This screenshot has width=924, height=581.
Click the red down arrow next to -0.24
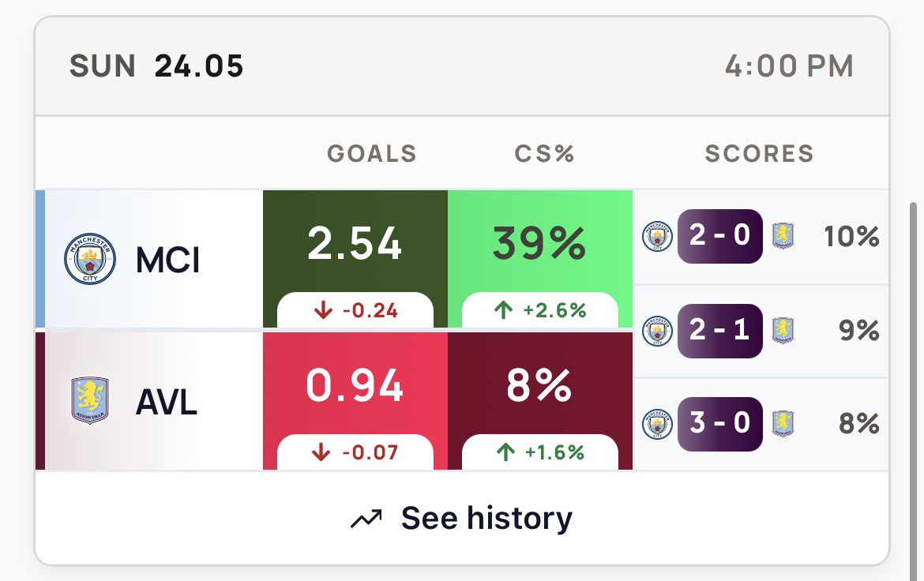[x=323, y=310]
